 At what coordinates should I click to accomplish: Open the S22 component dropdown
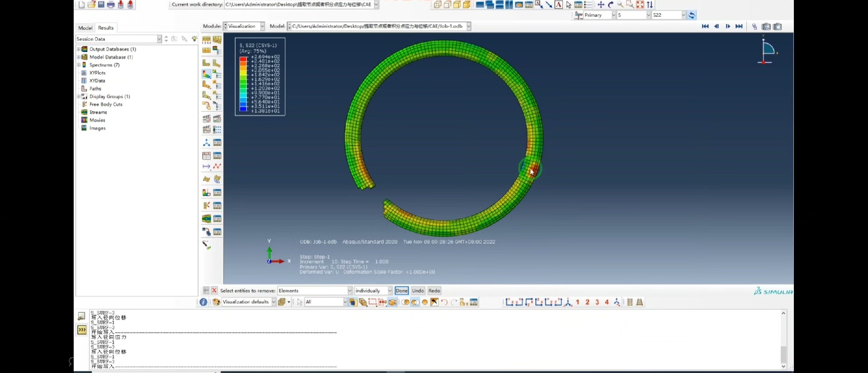684,15
